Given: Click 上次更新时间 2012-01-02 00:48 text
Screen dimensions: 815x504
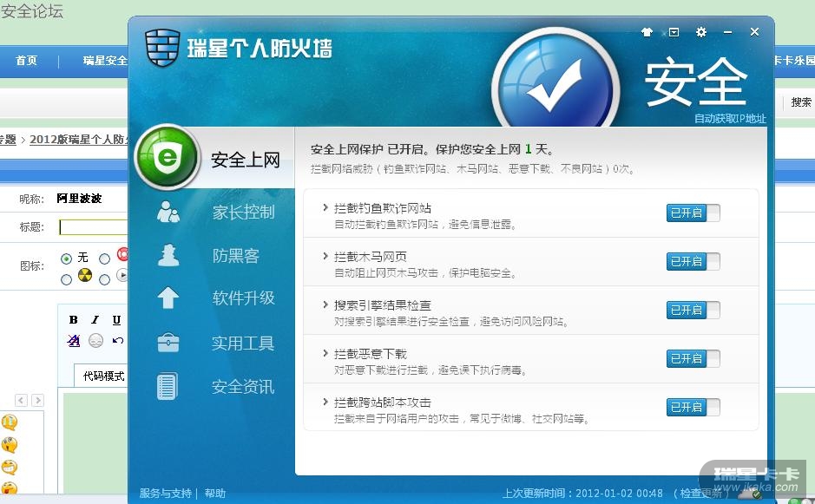Looking at the screenshot, I should pyautogui.click(x=582, y=493).
